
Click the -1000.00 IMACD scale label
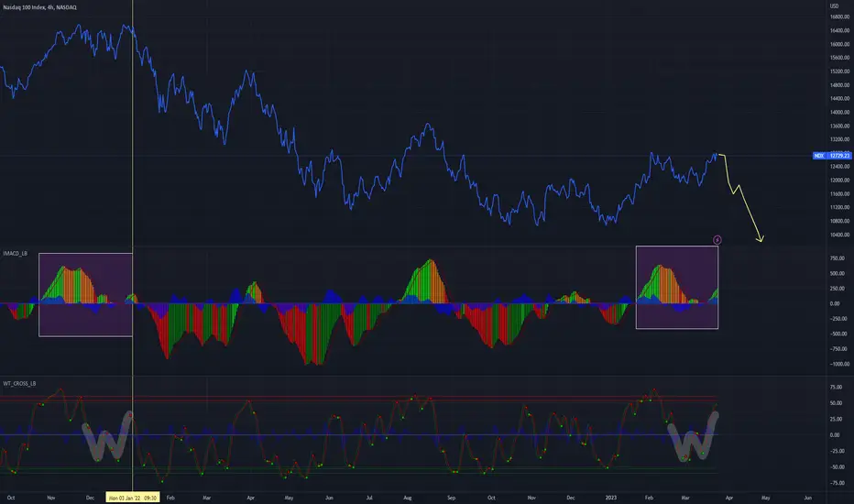(839, 364)
